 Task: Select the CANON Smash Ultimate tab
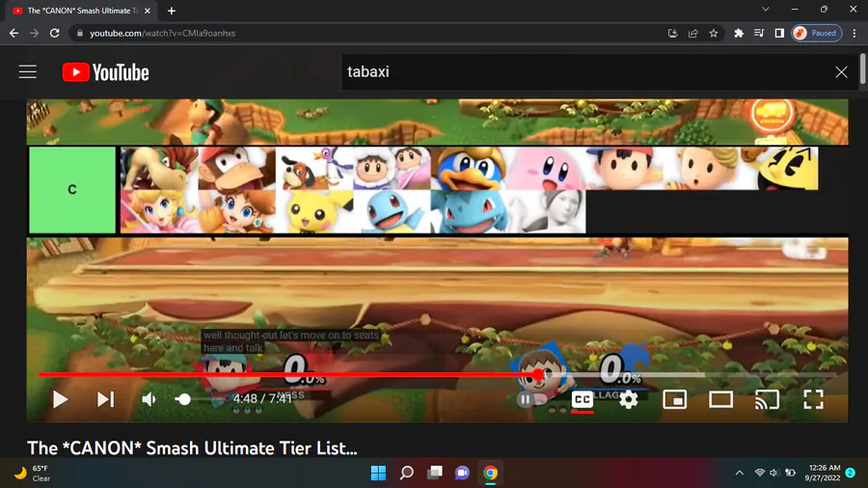coord(81,11)
